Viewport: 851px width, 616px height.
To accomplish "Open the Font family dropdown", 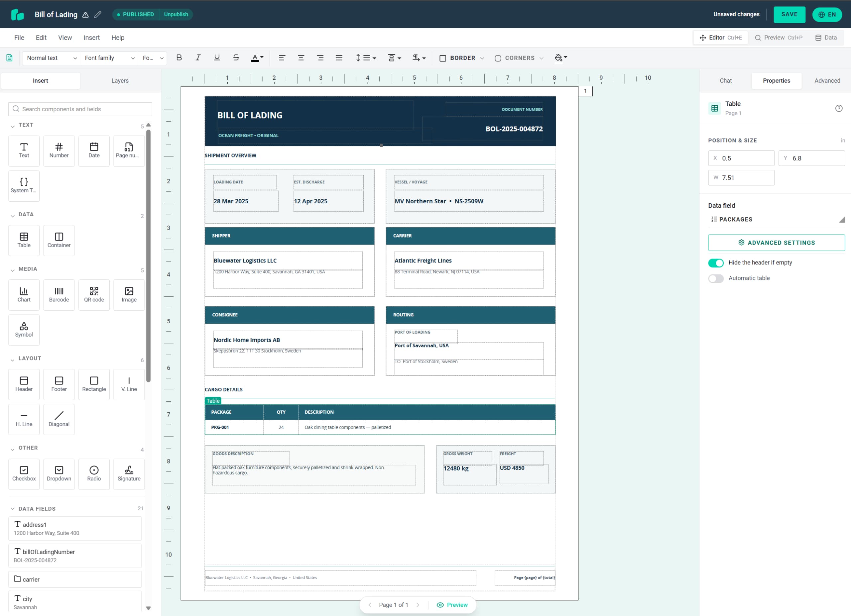I will coord(109,58).
